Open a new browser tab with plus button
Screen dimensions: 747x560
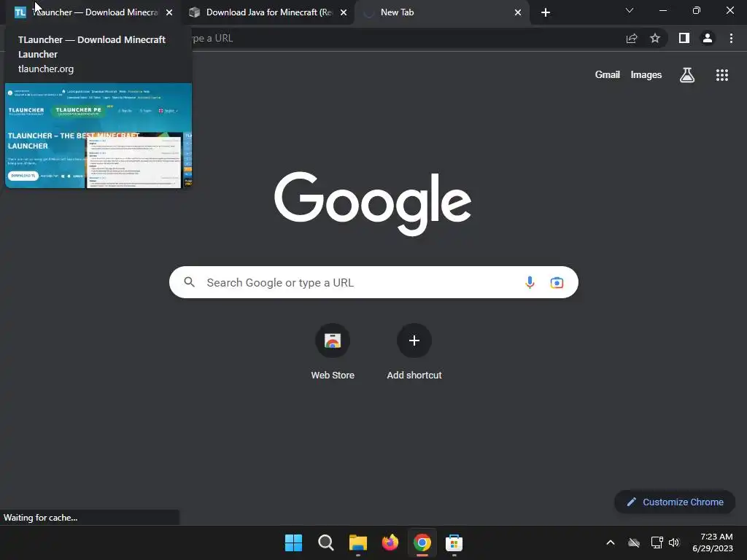click(546, 13)
